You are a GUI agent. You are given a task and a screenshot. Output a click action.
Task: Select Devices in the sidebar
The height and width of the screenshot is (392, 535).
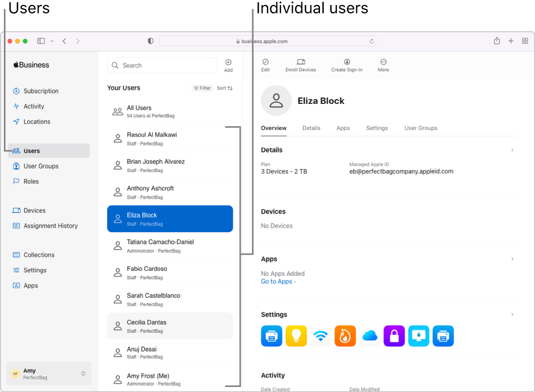34,210
